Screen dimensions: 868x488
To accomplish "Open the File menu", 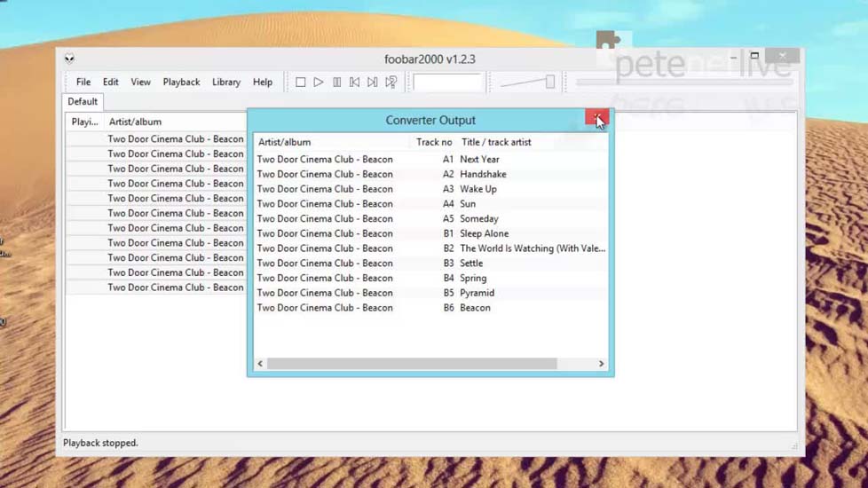I will [x=83, y=82].
